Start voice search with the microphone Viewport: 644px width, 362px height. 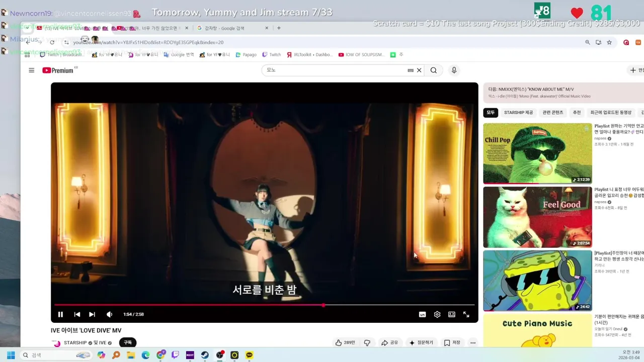tap(454, 70)
